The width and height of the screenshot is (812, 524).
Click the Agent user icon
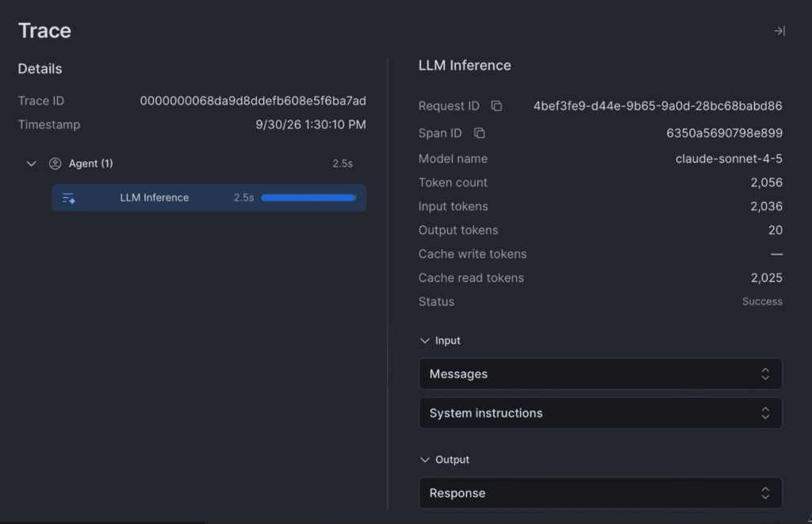[x=55, y=163]
